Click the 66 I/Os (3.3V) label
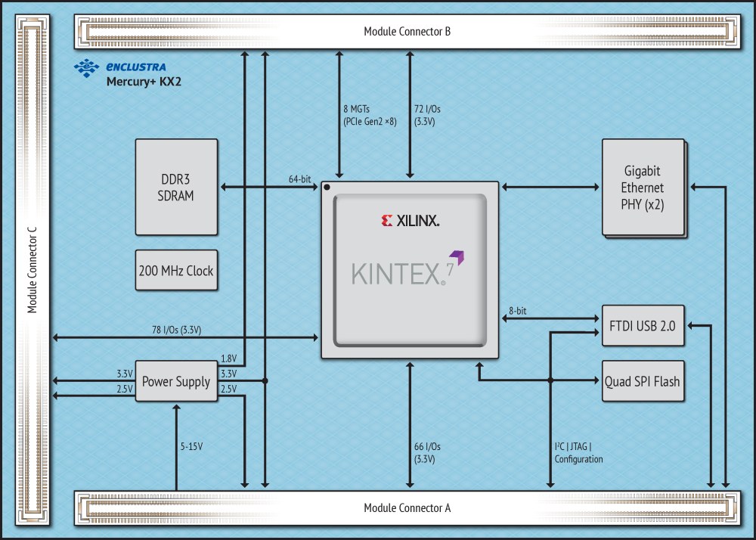The height and width of the screenshot is (540, 756). [427, 453]
